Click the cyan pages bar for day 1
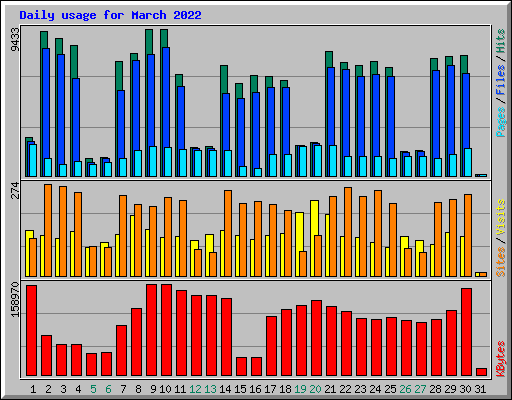Viewport: 512px width, 400px height. (x=33, y=160)
